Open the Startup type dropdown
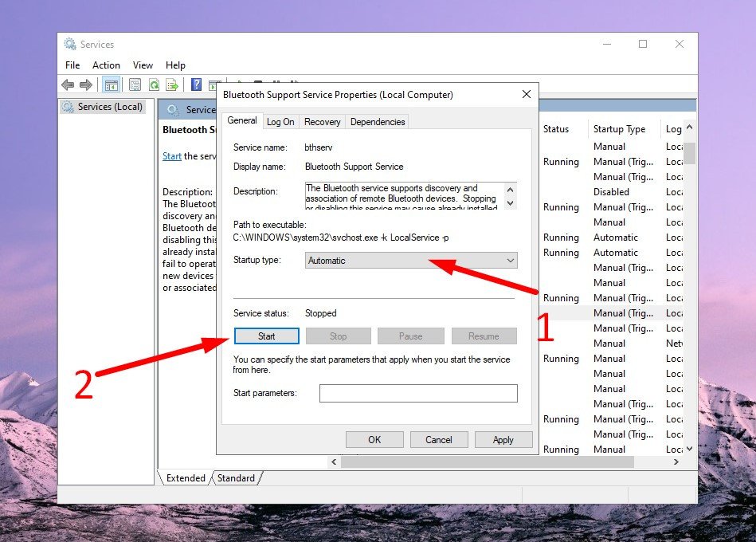756x542 pixels. click(411, 261)
